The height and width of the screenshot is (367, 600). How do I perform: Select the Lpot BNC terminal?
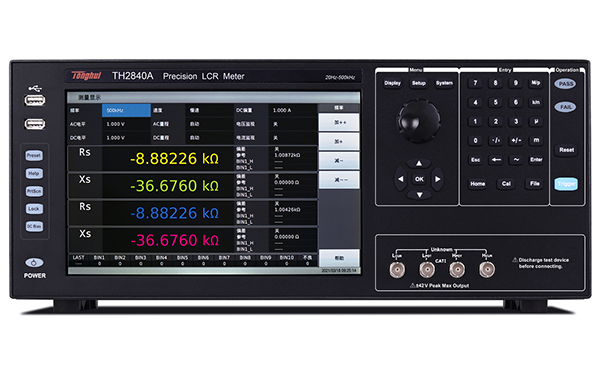[x=427, y=270]
